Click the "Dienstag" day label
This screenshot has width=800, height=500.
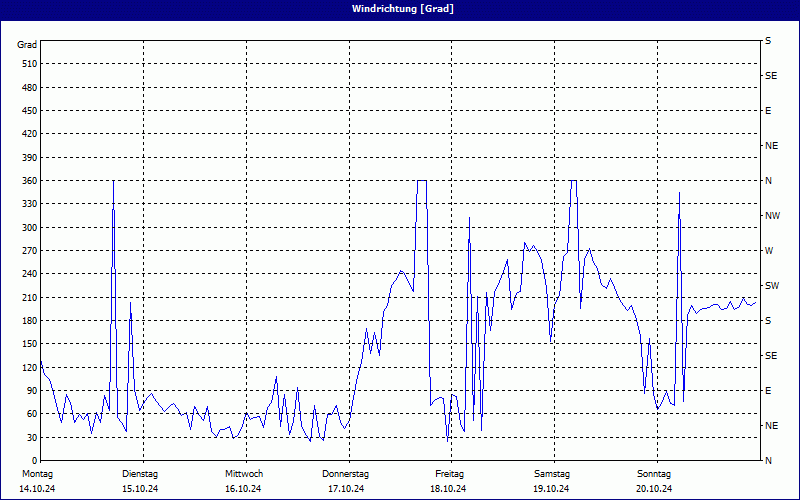140,474
